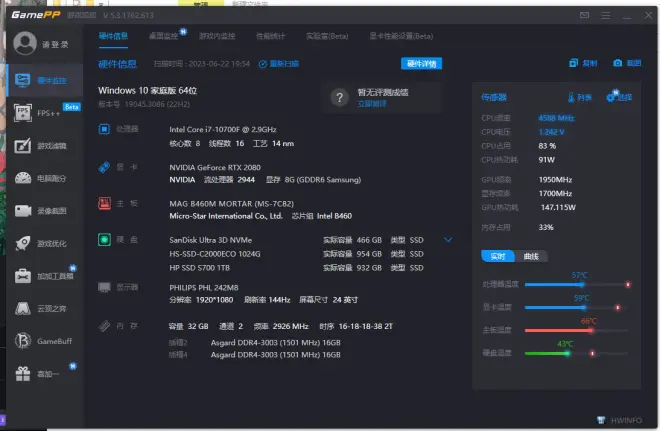Select the 游戏内监控 tab
660x431 pixels.
pos(217,36)
